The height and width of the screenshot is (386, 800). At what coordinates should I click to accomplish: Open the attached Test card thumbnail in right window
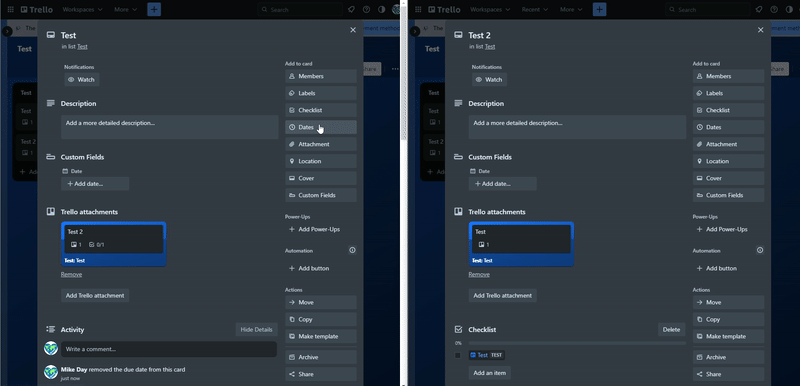pyautogui.click(x=521, y=244)
